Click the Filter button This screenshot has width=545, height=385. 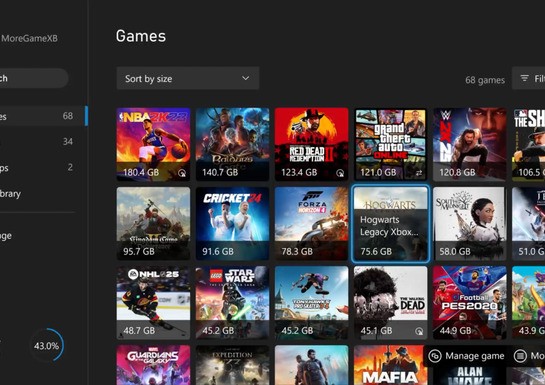(x=529, y=79)
